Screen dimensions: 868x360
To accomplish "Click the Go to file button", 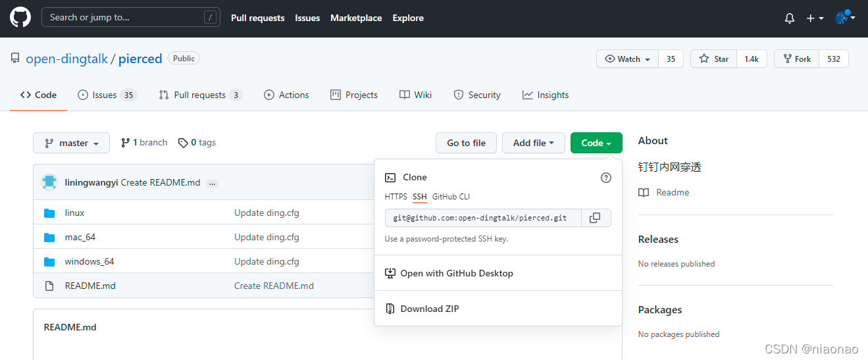I will [467, 143].
